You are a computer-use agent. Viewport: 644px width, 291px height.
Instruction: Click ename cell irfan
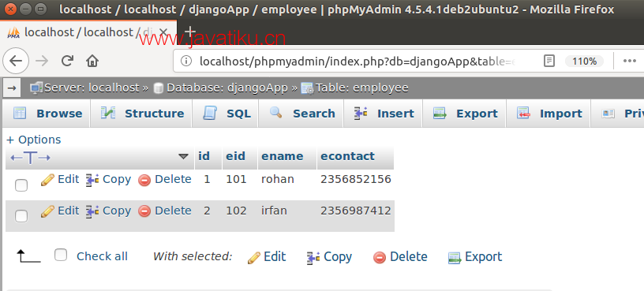click(x=274, y=211)
